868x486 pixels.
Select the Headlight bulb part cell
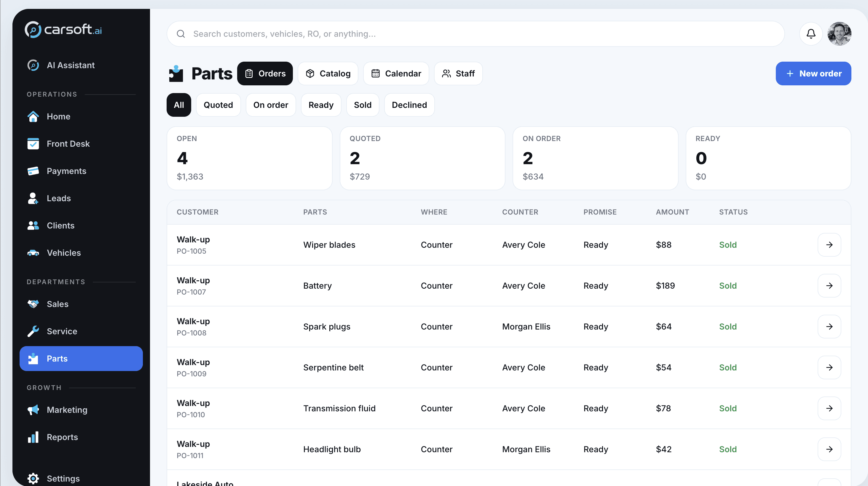(x=332, y=449)
